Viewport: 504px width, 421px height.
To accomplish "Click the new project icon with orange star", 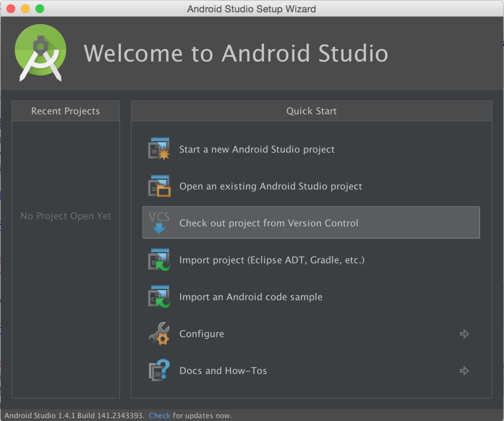I will 159,149.
